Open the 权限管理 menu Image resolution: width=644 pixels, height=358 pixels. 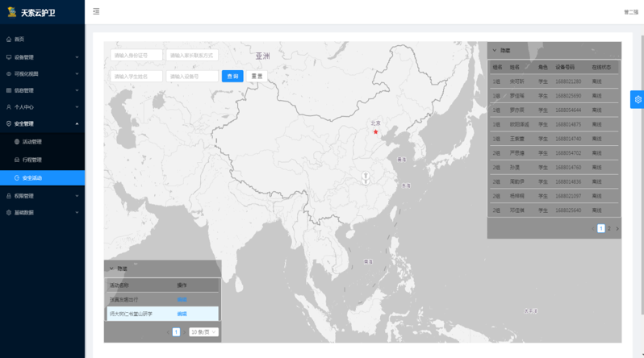(x=24, y=196)
